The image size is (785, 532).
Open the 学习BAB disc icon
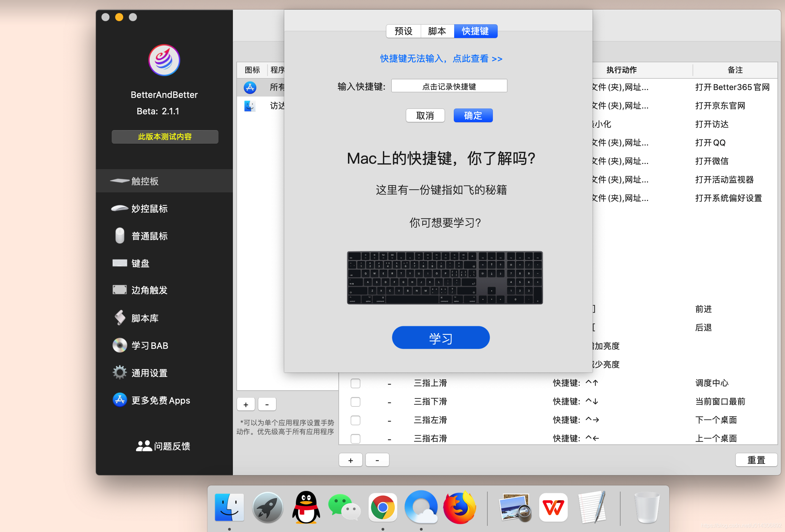(120, 345)
